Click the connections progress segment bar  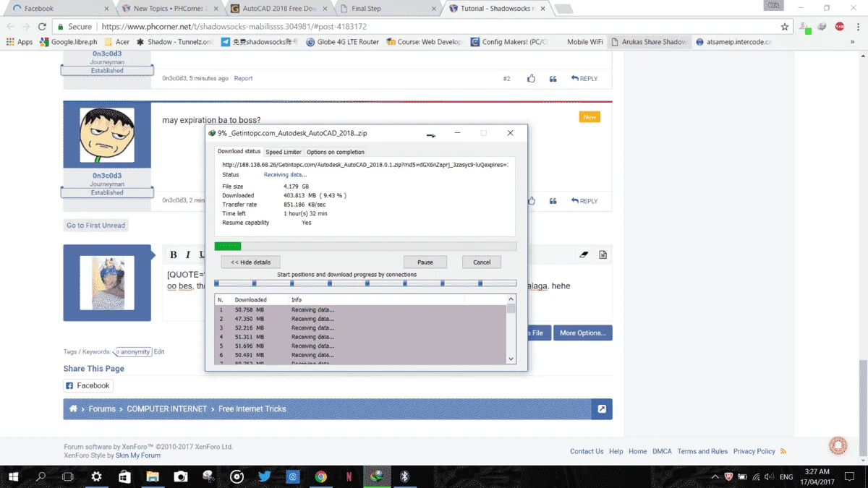[365, 283]
